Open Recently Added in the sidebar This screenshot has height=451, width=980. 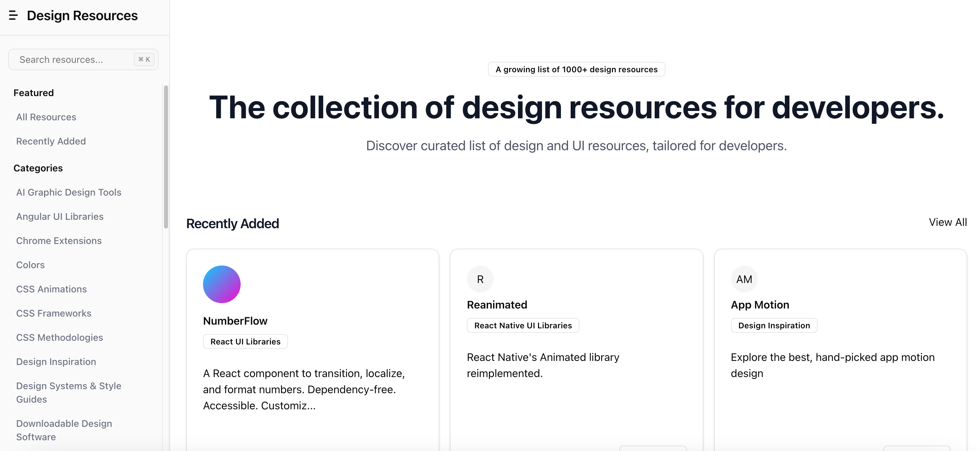point(51,141)
